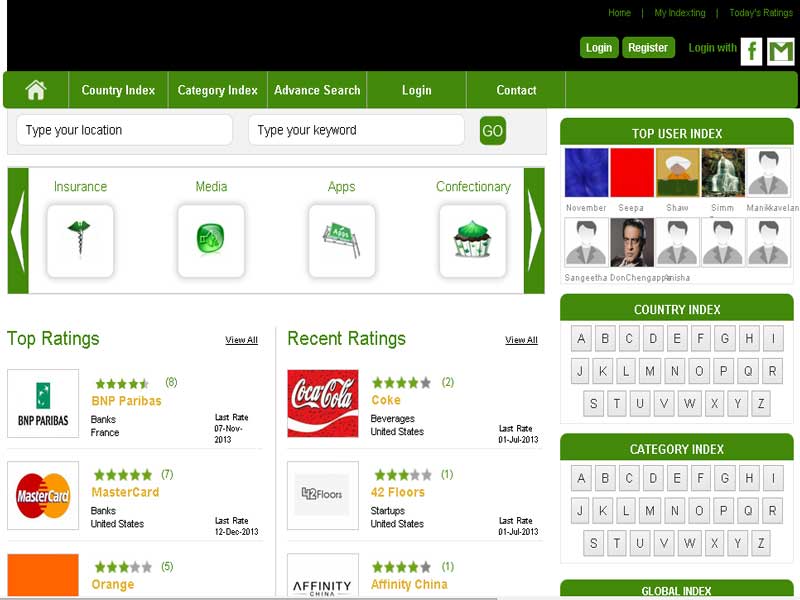Open the Apps category label
800x600 pixels.
(341, 187)
